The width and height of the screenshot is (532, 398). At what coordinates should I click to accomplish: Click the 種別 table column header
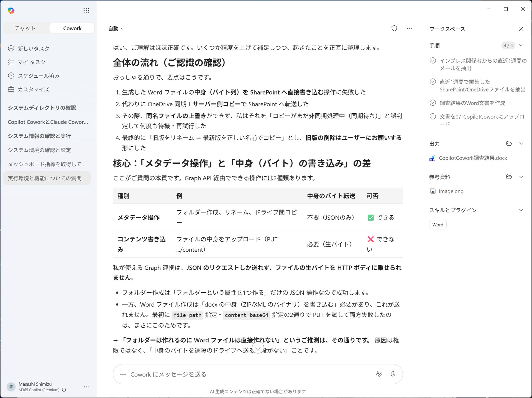(123, 196)
